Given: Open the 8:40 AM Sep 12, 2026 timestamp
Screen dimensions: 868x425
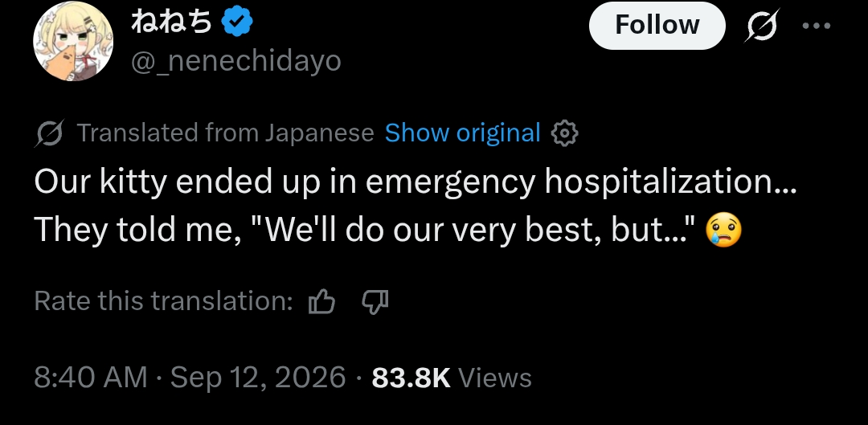Looking at the screenshot, I should tap(190, 378).
